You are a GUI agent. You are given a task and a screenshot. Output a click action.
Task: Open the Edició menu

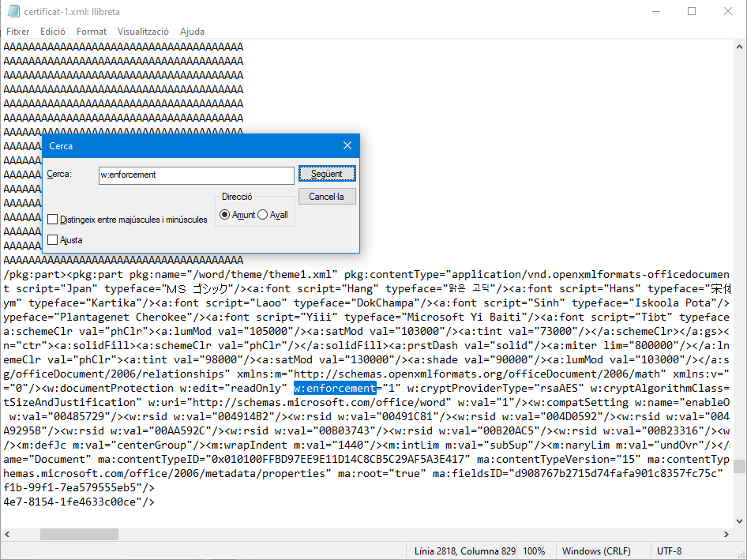(x=53, y=32)
